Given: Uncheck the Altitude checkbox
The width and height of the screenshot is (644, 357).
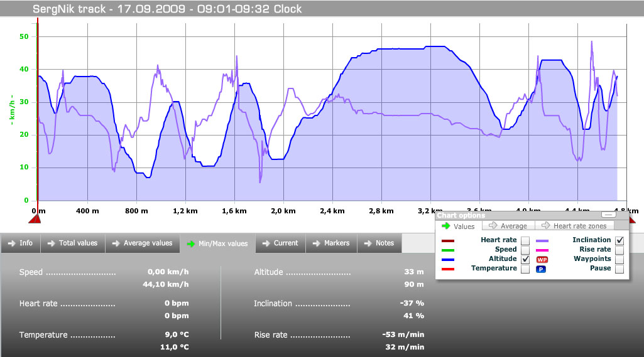Looking at the screenshot, I should [x=525, y=259].
